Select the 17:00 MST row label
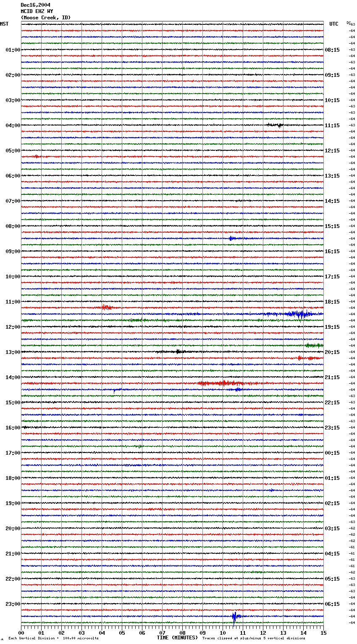 click(13, 453)
